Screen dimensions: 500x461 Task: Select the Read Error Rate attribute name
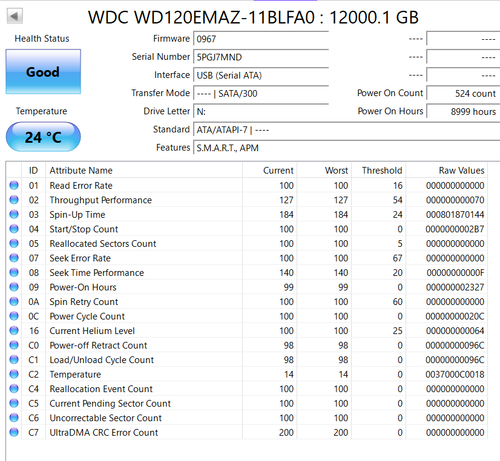pos(81,185)
